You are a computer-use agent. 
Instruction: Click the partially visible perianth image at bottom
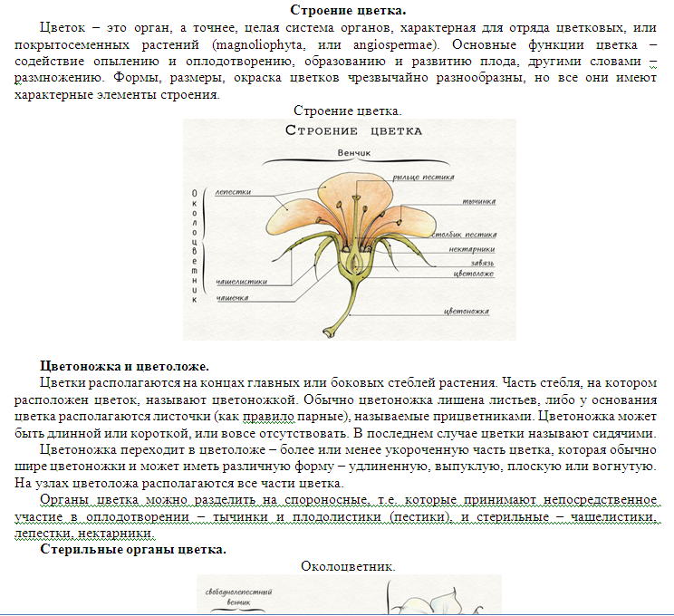tap(349, 594)
